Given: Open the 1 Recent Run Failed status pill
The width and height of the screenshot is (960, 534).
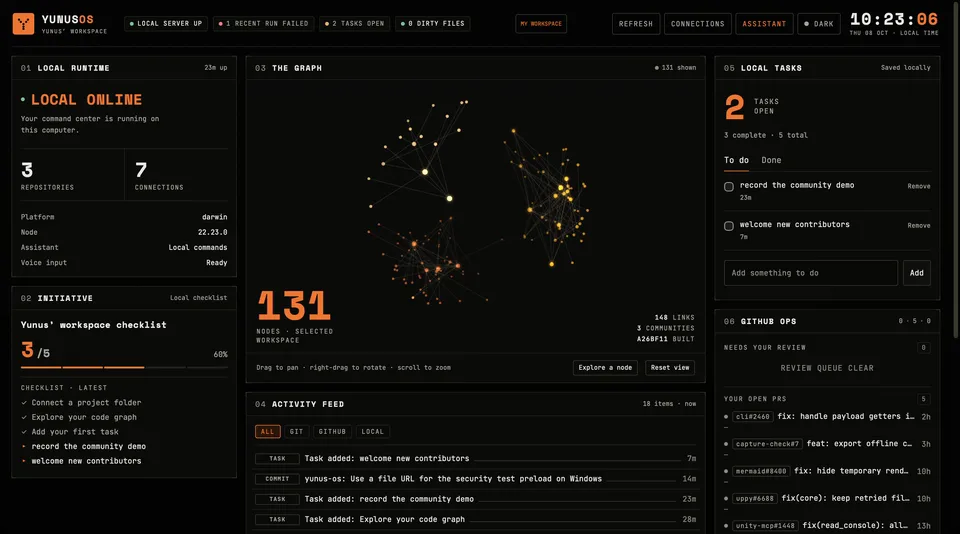Looking at the screenshot, I should tap(264, 24).
